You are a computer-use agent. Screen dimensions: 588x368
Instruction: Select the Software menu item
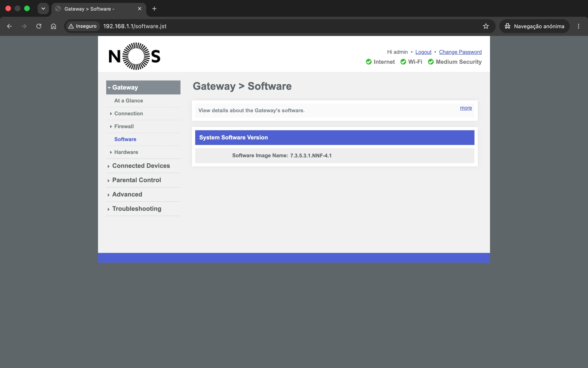click(125, 139)
